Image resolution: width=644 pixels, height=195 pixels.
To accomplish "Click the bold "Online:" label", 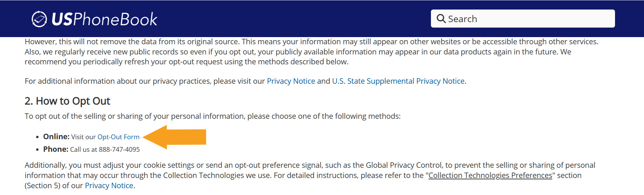I will [x=56, y=136].
